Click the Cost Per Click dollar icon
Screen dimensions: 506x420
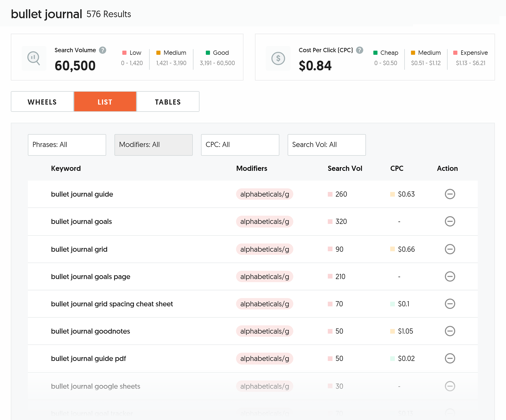[x=278, y=58]
